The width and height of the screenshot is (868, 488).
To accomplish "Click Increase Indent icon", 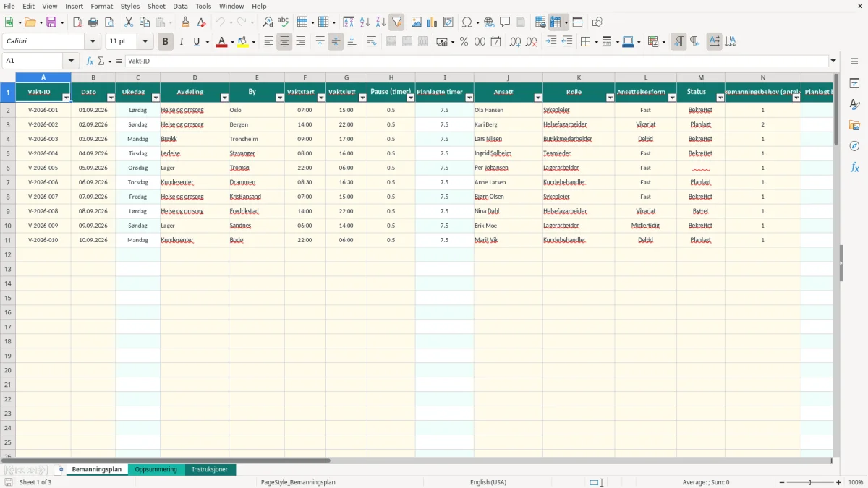I will point(551,42).
